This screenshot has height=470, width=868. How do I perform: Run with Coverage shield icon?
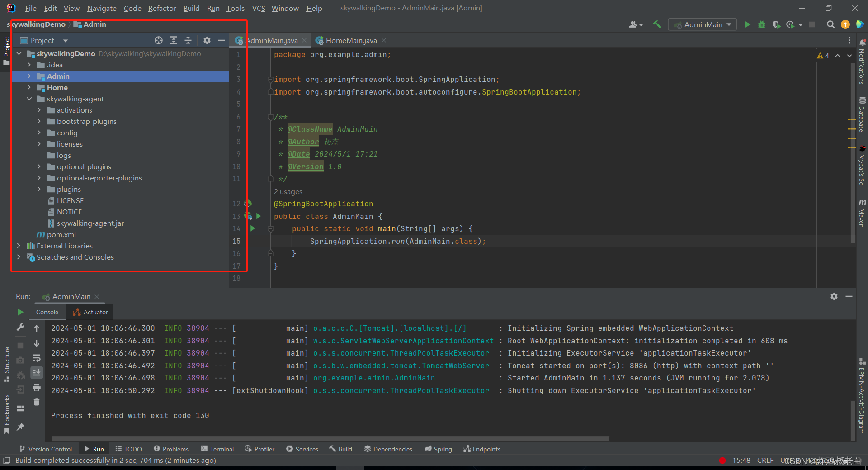point(776,24)
